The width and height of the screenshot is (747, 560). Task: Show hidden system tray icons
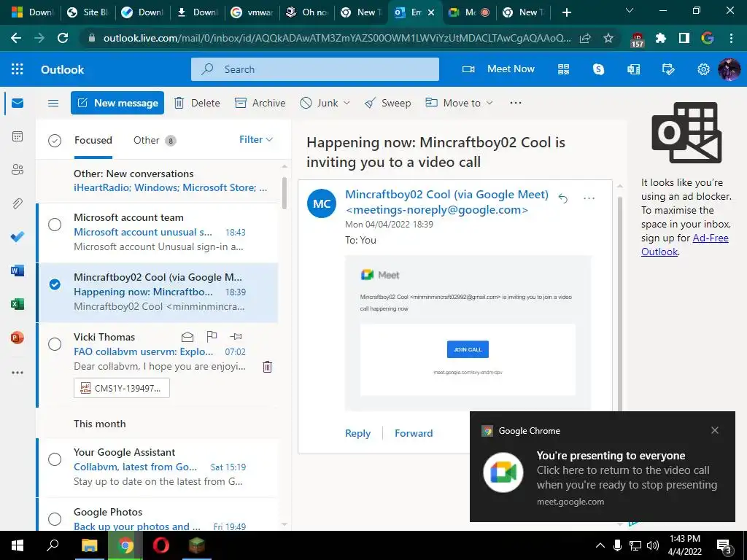point(600,545)
